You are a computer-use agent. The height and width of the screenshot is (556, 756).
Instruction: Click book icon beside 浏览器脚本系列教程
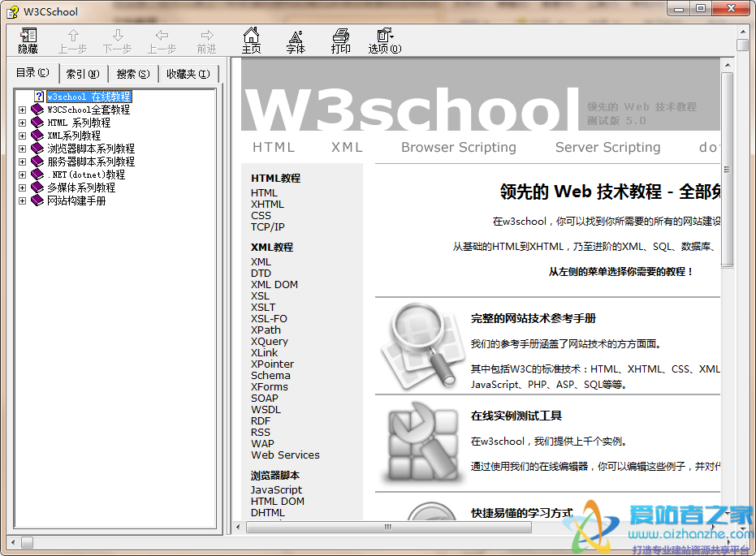[x=37, y=149]
